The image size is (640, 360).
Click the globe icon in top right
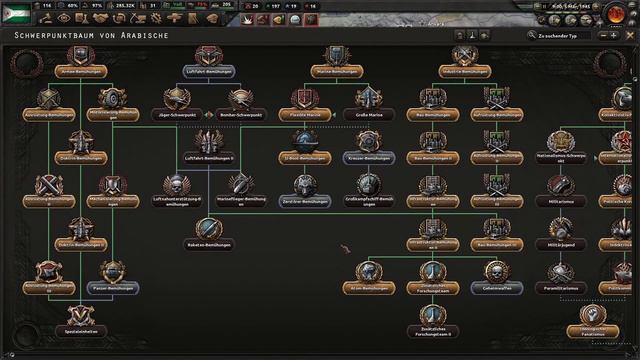click(616, 14)
